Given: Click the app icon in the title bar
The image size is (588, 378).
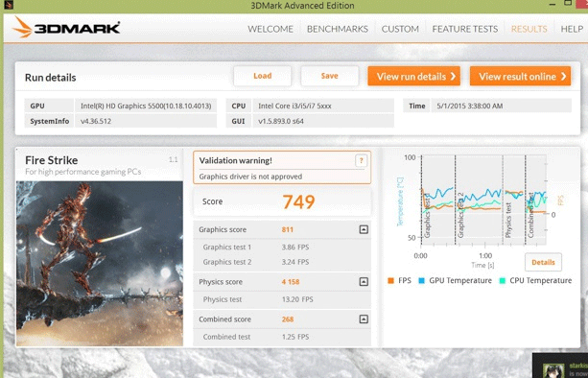Looking at the screenshot, I should coord(9,5).
